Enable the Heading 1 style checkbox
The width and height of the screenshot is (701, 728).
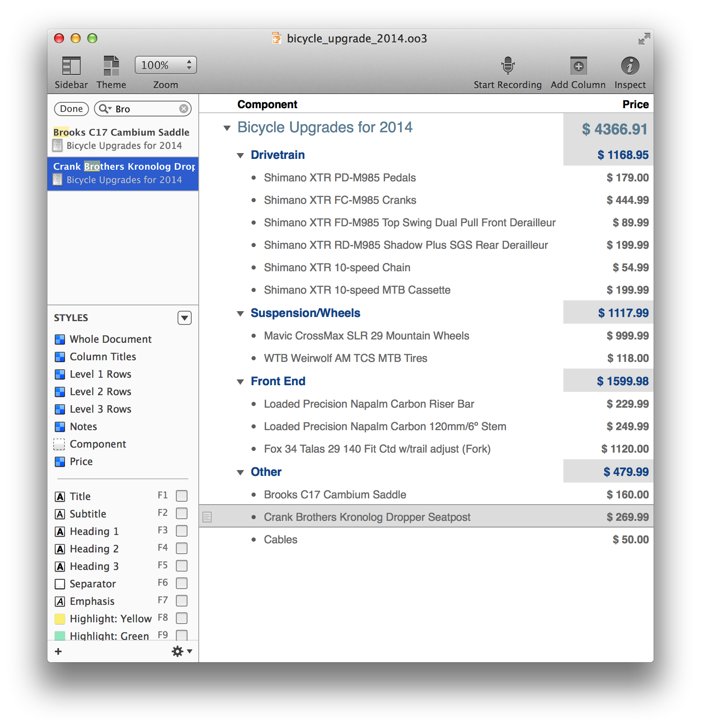pos(182,531)
